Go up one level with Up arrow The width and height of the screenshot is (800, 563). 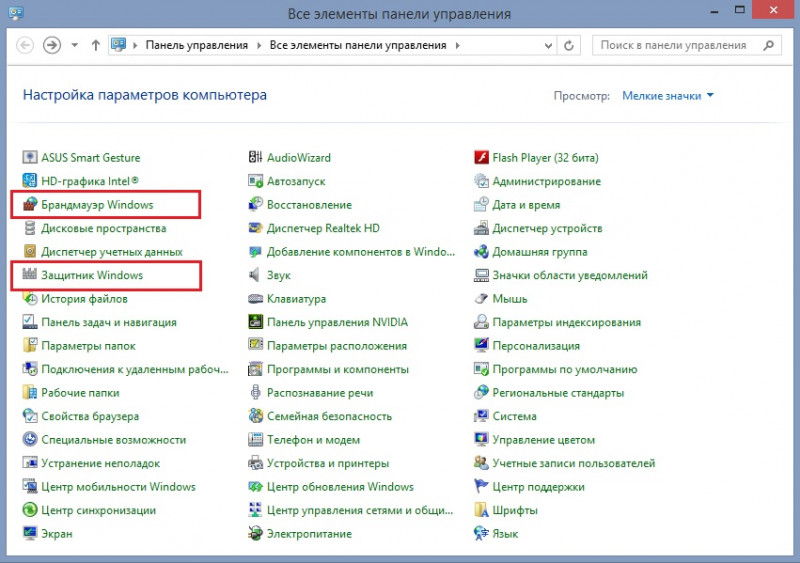[95, 45]
